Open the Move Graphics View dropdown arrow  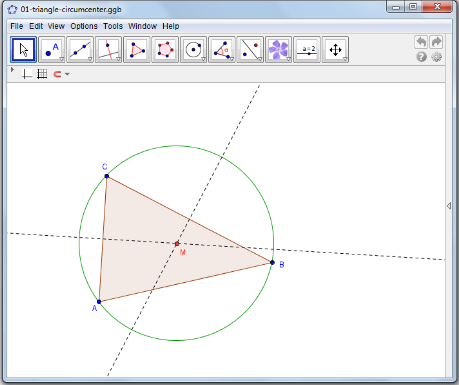coord(345,59)
